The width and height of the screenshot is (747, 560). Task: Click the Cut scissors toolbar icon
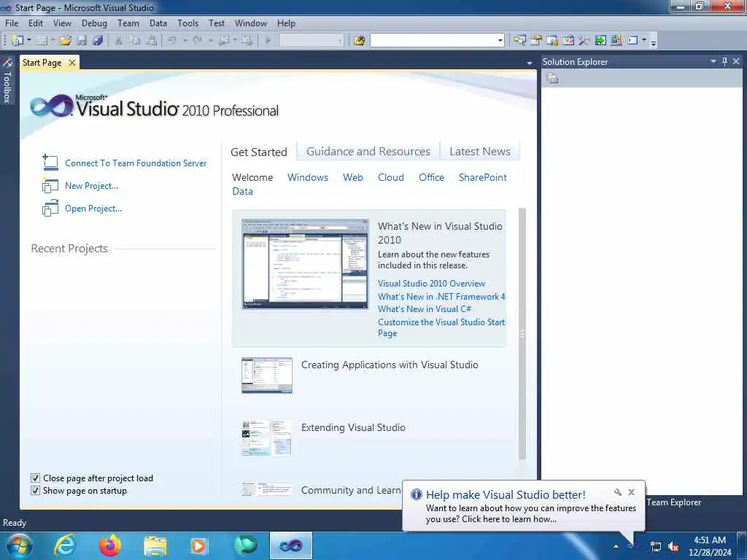119,41
